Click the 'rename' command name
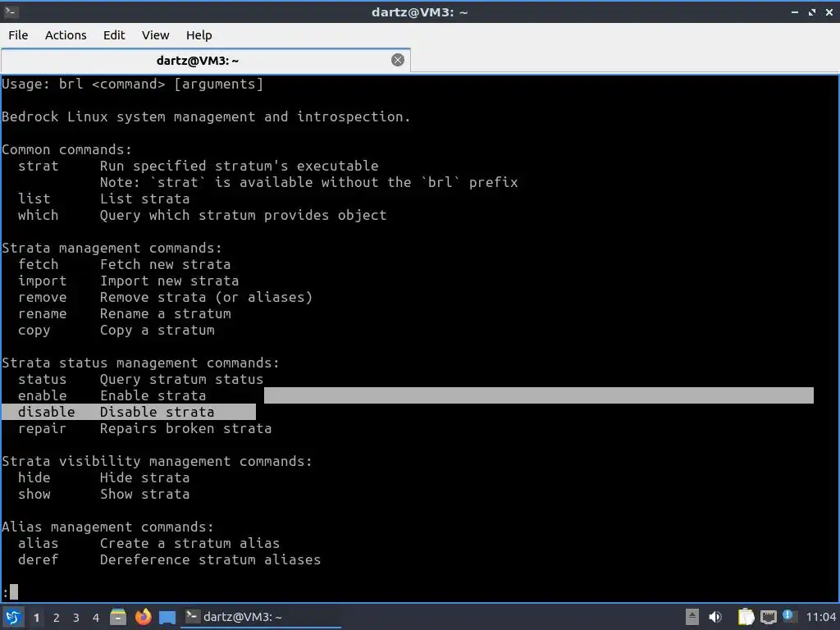The image size is (840, 630). (x=43, y=314)
